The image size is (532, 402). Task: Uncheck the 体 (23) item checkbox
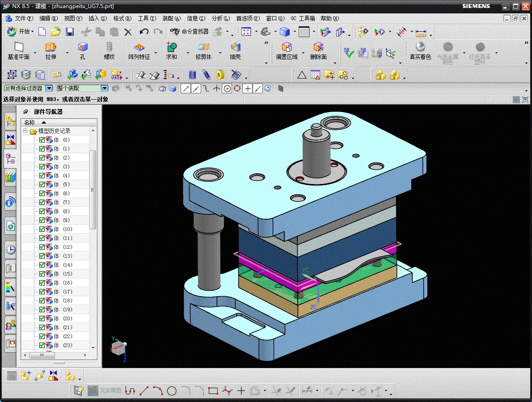pyautogui.click(x=42, y=345)
